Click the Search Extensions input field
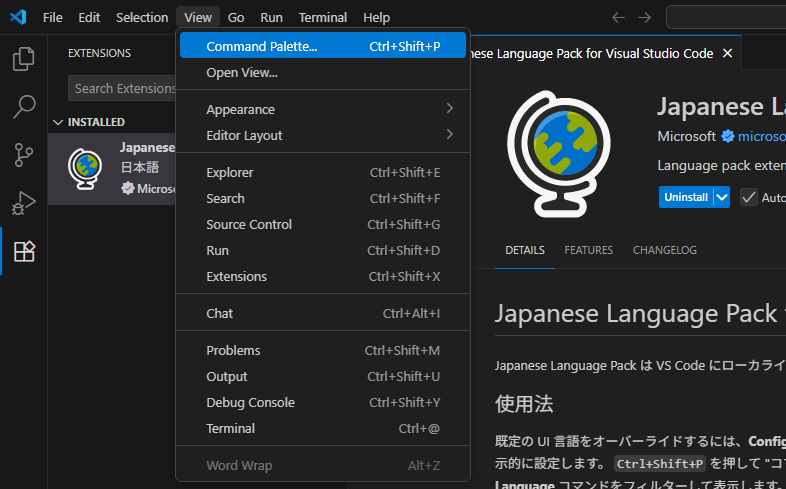Image resolution: width=786 pixels, height=489 pixels. (122, 88)
